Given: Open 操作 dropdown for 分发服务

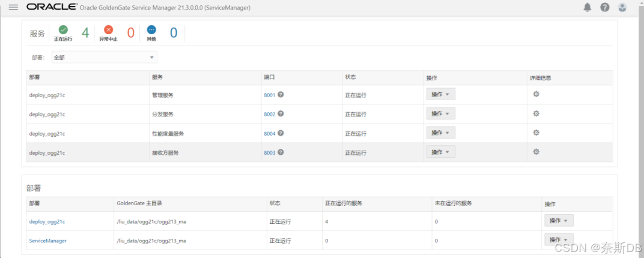Looking at the screenshot, I should (441, 113).
